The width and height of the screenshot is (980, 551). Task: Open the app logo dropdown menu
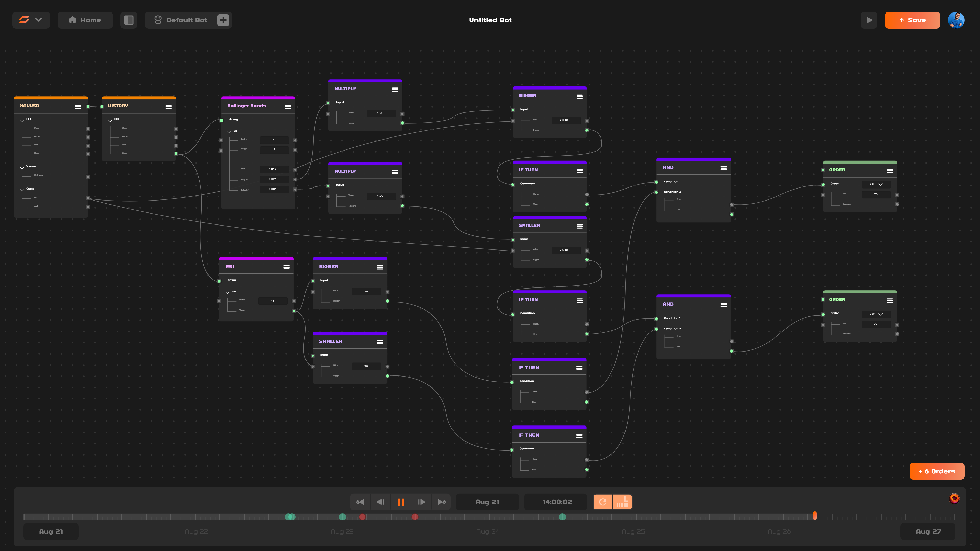[31, 20]
